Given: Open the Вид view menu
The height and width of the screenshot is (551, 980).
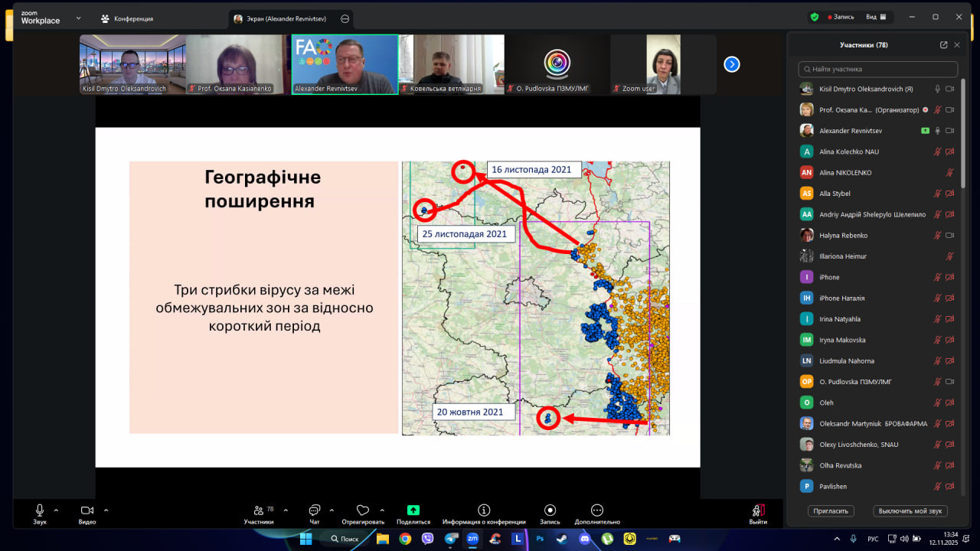Looking at the screenshot, I should click(x=875, y=17).
